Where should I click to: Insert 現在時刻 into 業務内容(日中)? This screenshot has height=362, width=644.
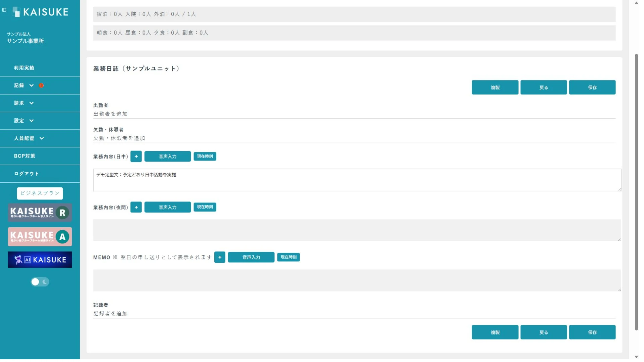(205, 157)
